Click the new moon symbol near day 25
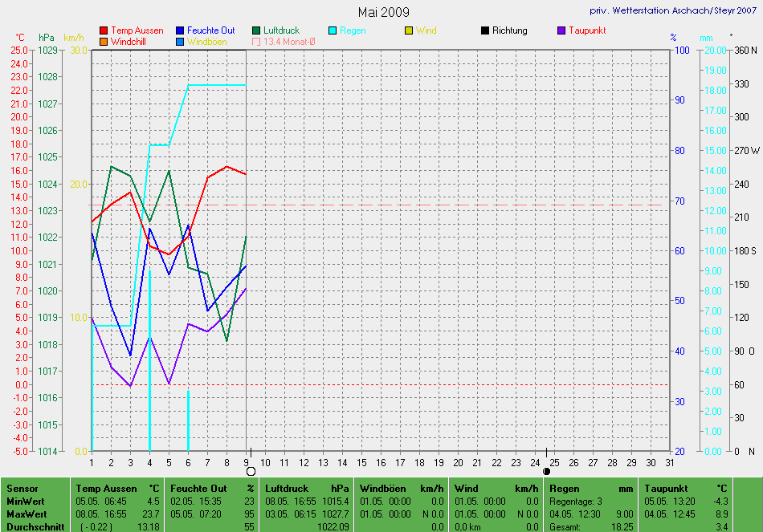Image resolution: width=763 pixels, height=532 pixels. [x=546, y=471]
